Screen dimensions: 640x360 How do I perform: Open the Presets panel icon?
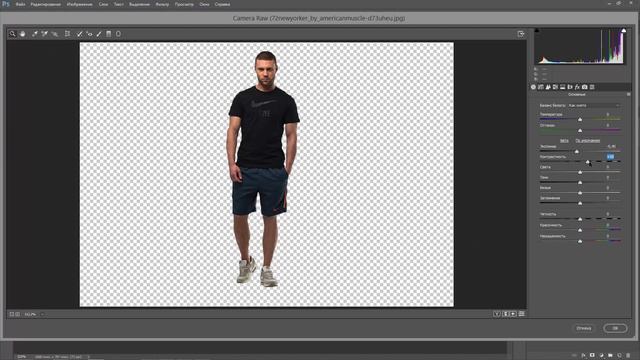pos(592,87)
